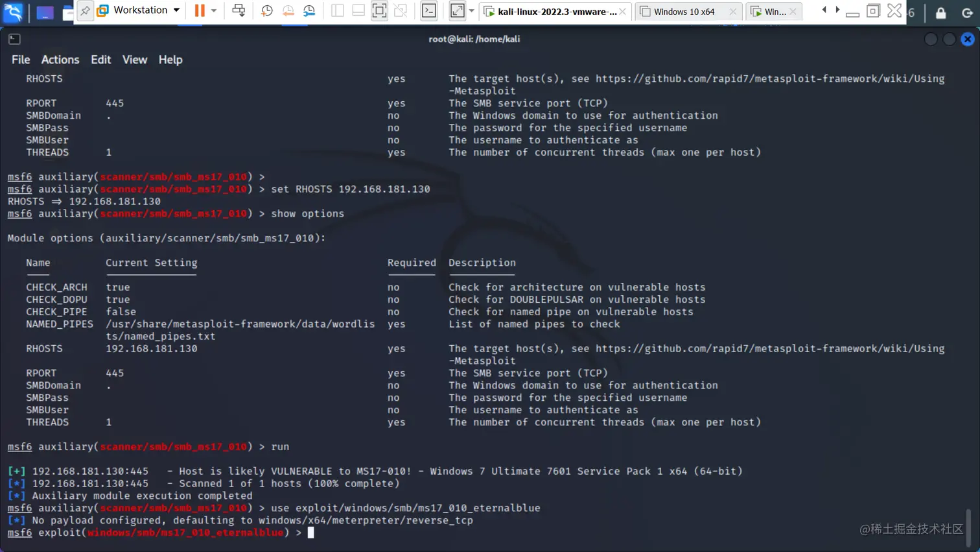
Task: Click the CHECK_DOPU option name
Action: 56,300
